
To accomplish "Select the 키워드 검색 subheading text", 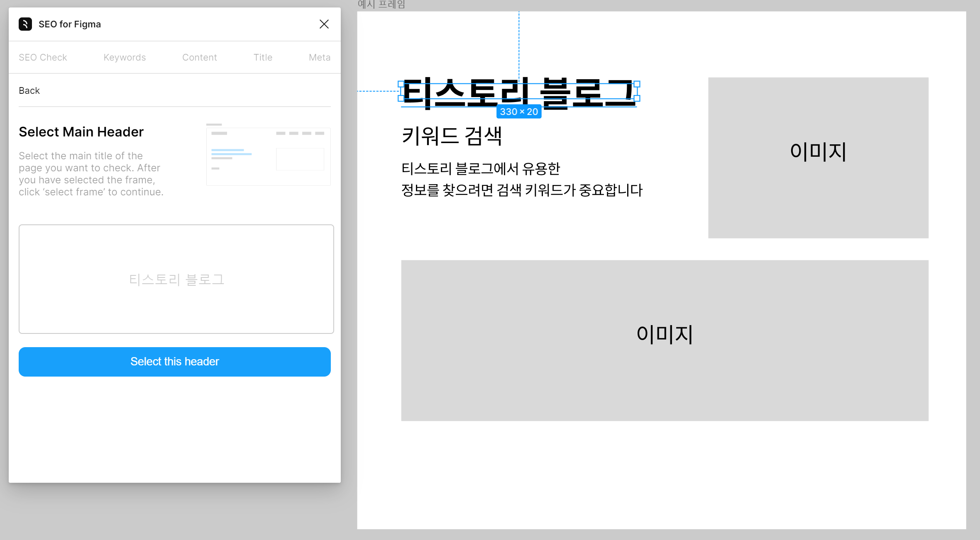I will [x=452, y=136].
